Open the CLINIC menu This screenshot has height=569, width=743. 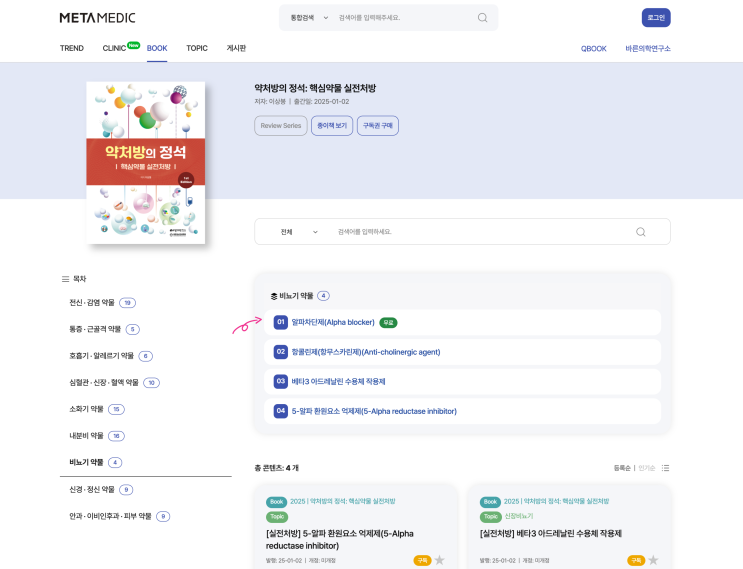tap(114, 48)
